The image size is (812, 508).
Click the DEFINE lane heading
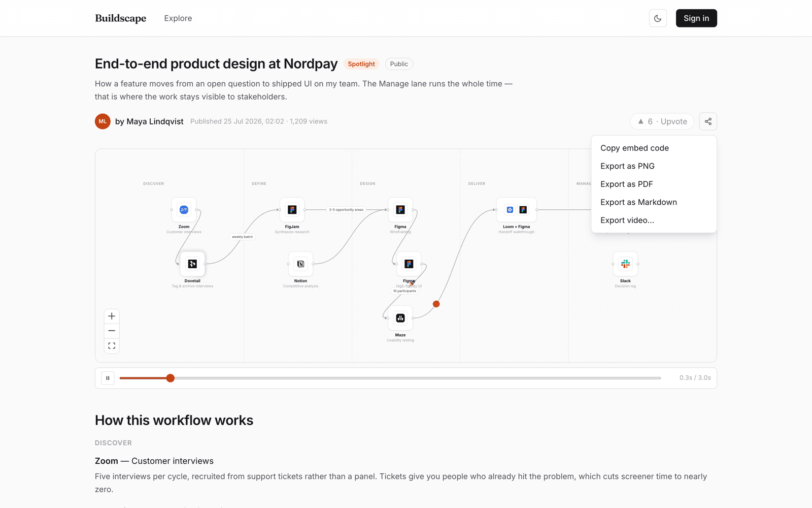259,183
